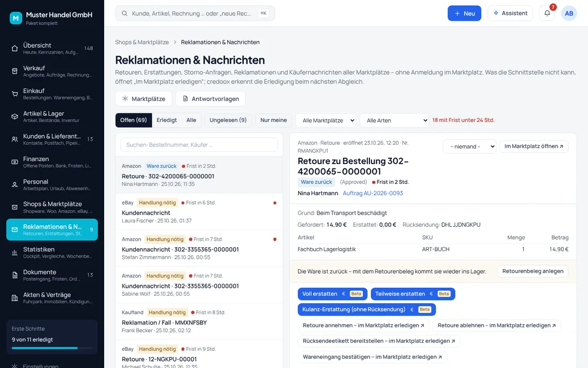The height and width of the screenshot is (368, 588).
Task: Click the plus icon in Neu button
Action: click(x=457, y=13)
